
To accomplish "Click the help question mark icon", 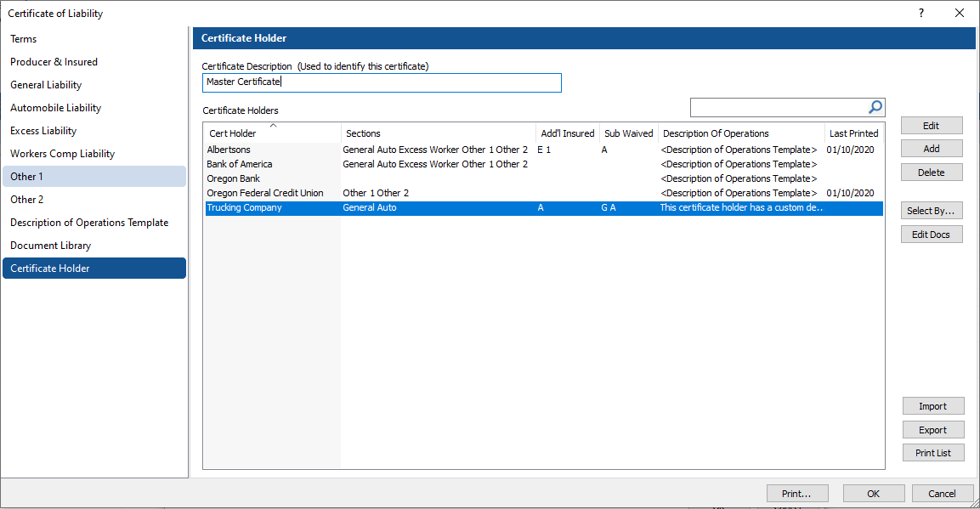I will (x=921, y=13).
